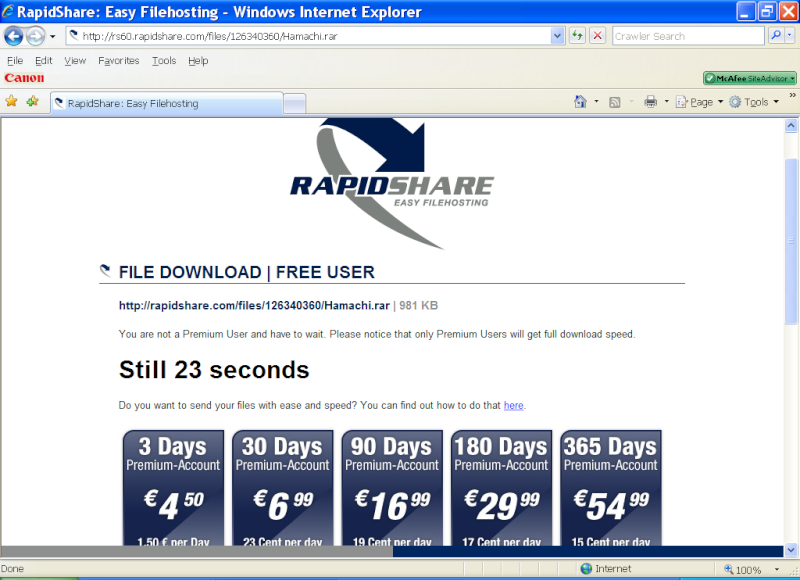800x580 pixels.
Task: Click the Internet Explorer title bar icon
Action: tap(8, 11)
